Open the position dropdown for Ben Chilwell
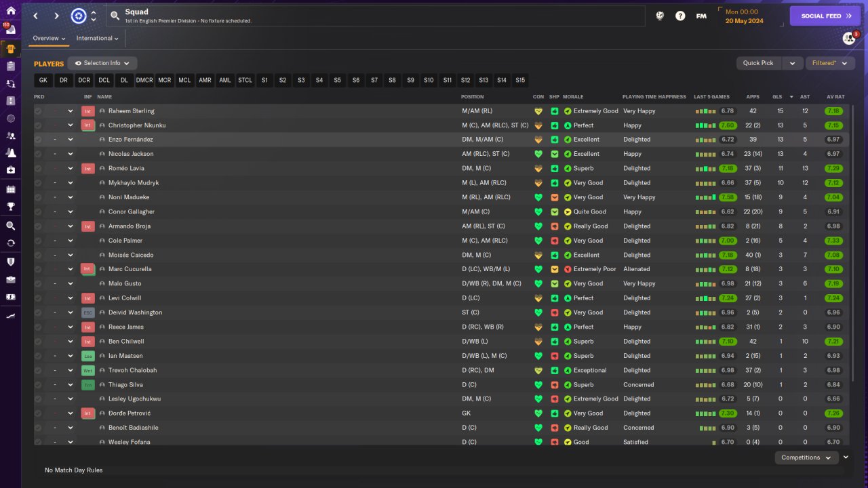This screenshot has height=488, width=868. [70, 342]
